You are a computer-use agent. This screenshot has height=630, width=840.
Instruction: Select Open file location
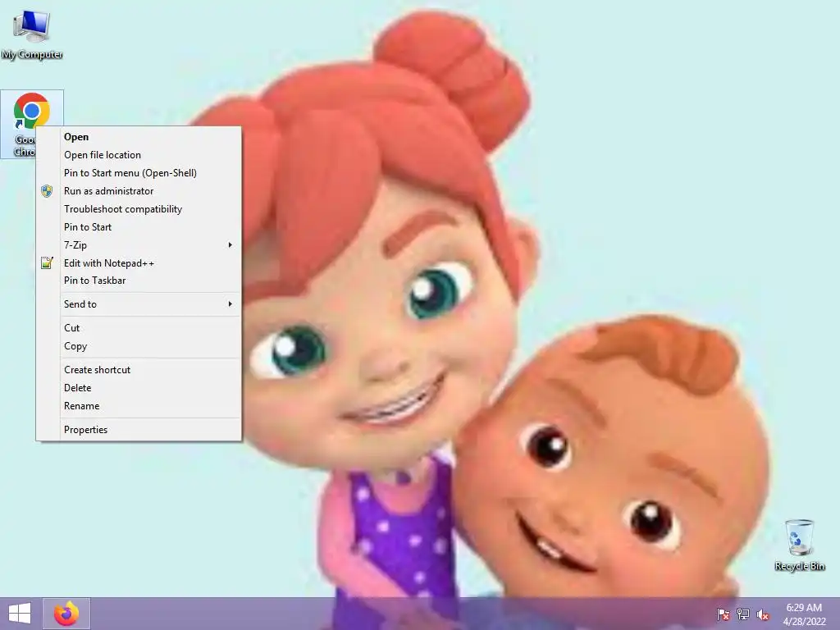point(139,155)
